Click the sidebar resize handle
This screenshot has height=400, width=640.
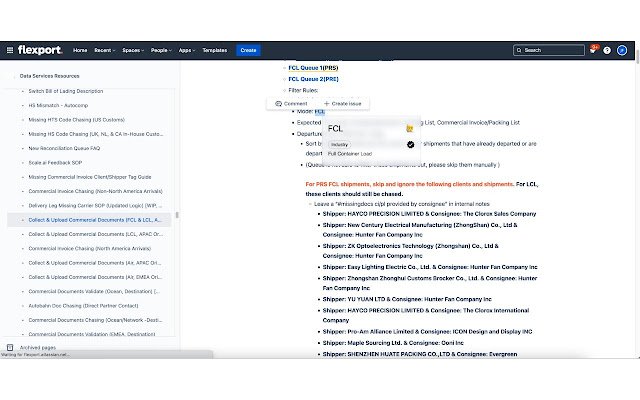click(x=177, y=215)
